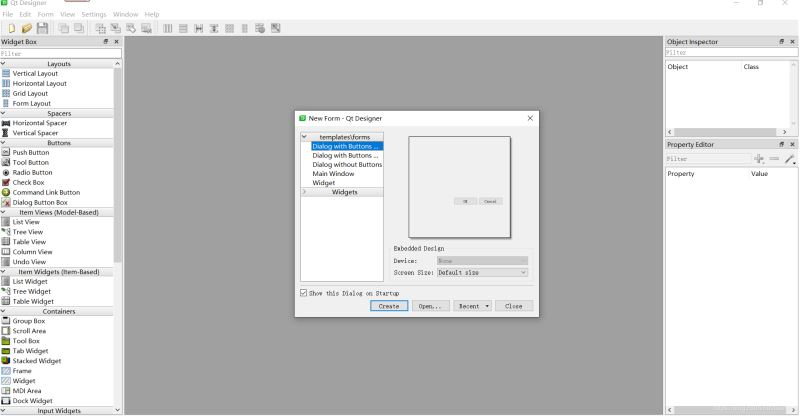Uncheck Show this Dialog on Startup
800x416 pixels.
[305, 293]
